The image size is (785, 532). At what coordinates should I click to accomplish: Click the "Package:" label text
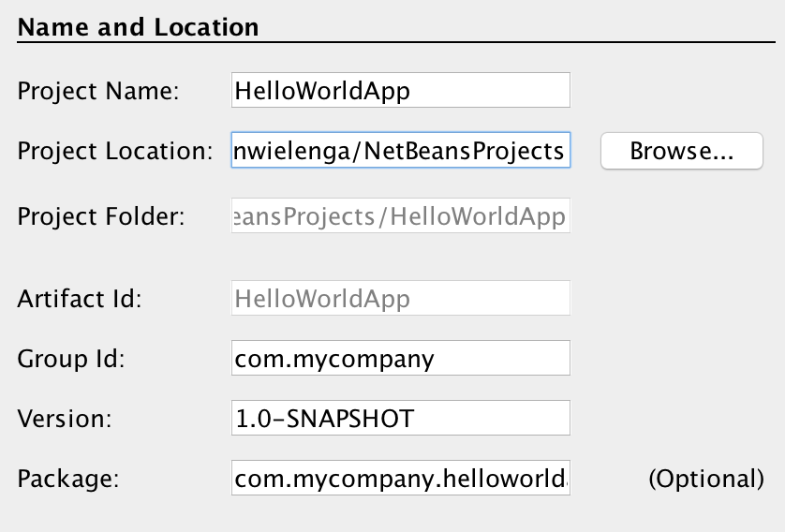click(68, 479)
